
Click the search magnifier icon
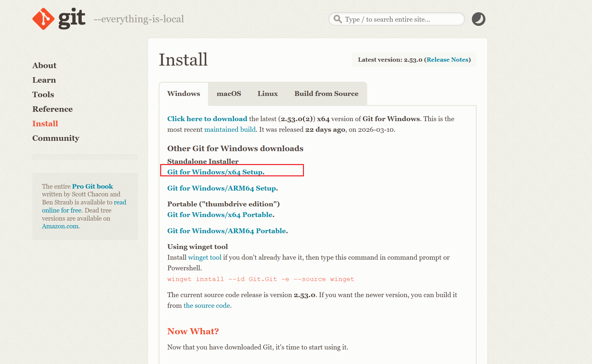pyautogui.click(x=338, y=19)
